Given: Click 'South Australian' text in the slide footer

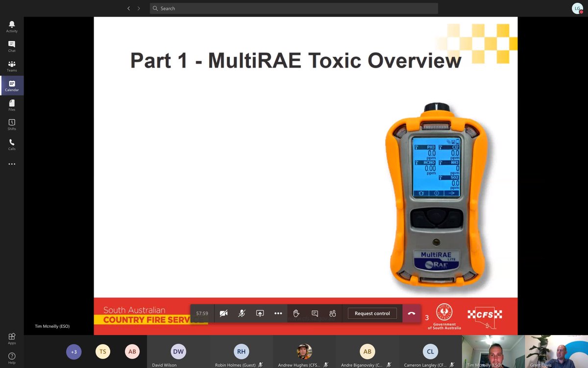Looking at the screenshot, I should pyautogui.click(x=134, y=310).
